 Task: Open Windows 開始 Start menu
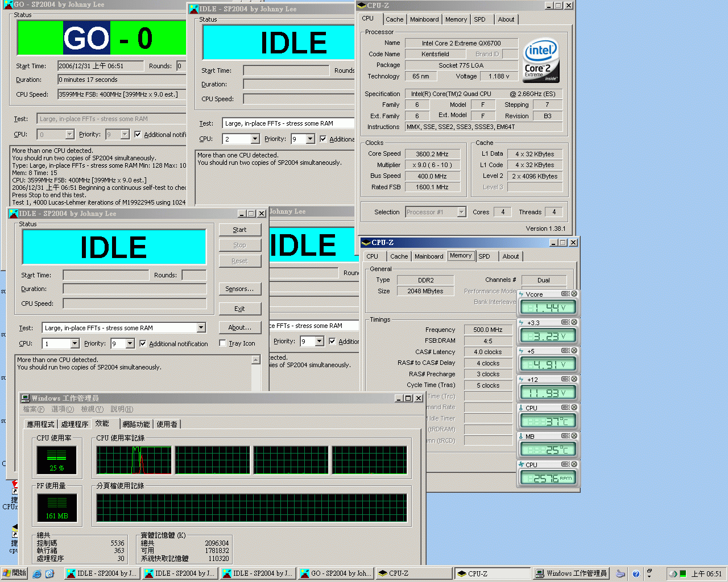click(x=15, y=573)
